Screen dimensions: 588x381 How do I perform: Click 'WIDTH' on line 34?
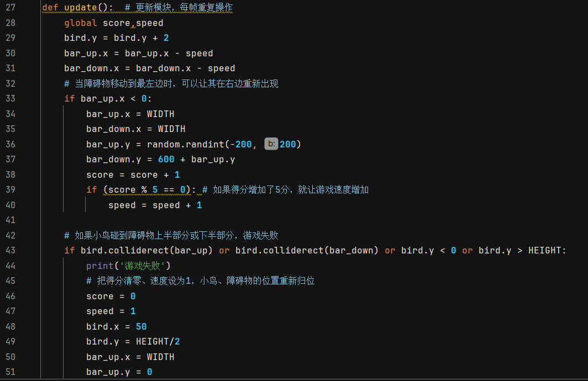[x=160, y=114]
